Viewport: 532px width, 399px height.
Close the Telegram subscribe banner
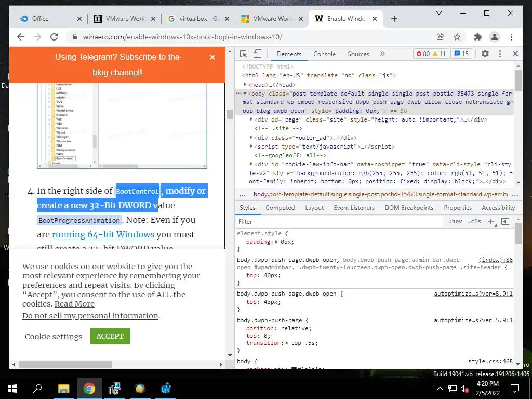click(x=212, y=57)
